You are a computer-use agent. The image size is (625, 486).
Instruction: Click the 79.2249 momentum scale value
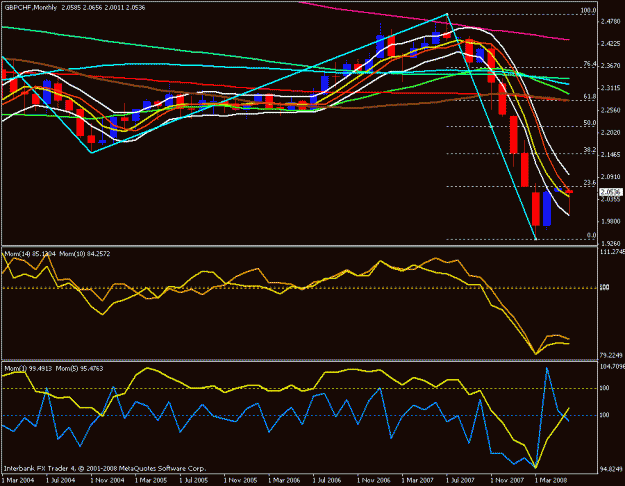click(x=611, y=355)
